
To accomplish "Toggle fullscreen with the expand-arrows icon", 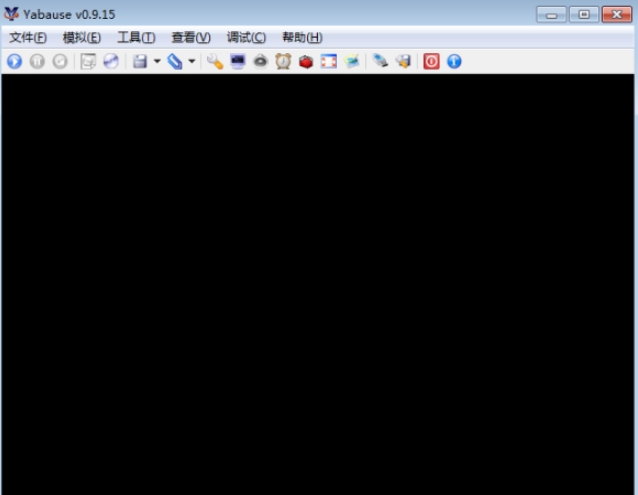I will pos(329,61).
